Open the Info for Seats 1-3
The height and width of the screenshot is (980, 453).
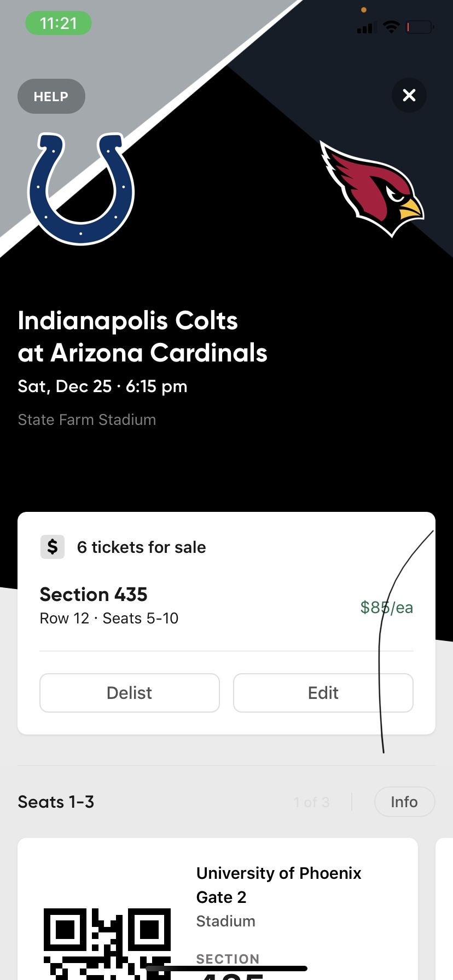click(x=404, y=802)
